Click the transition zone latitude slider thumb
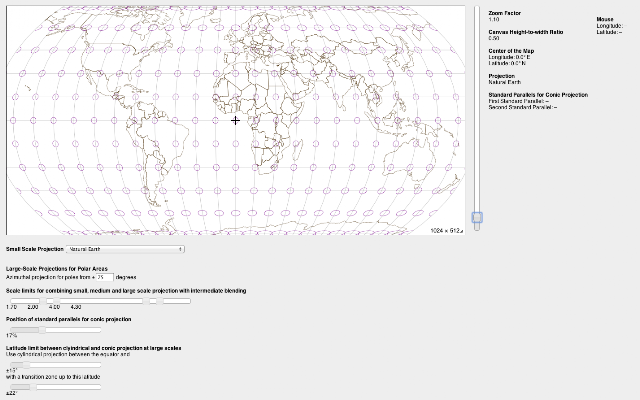 (x=33, y=387)
